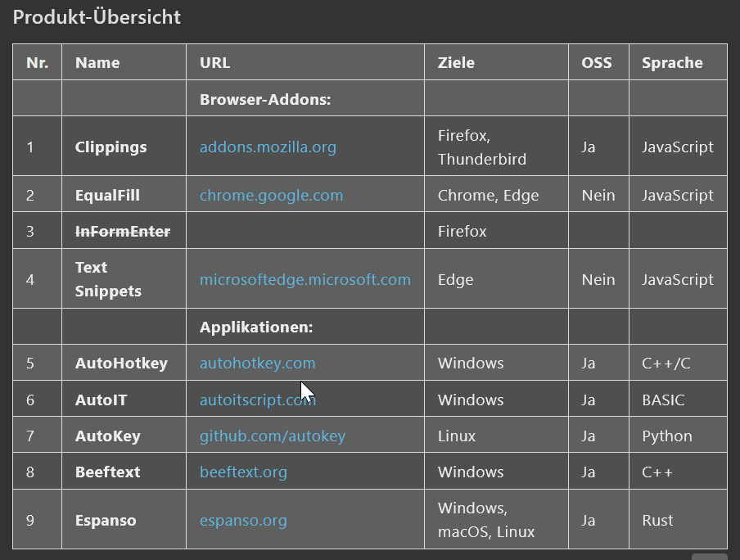Screen dimensions: 740x560
Task: Click the autohotkey.com link
Action: (257, 364)
